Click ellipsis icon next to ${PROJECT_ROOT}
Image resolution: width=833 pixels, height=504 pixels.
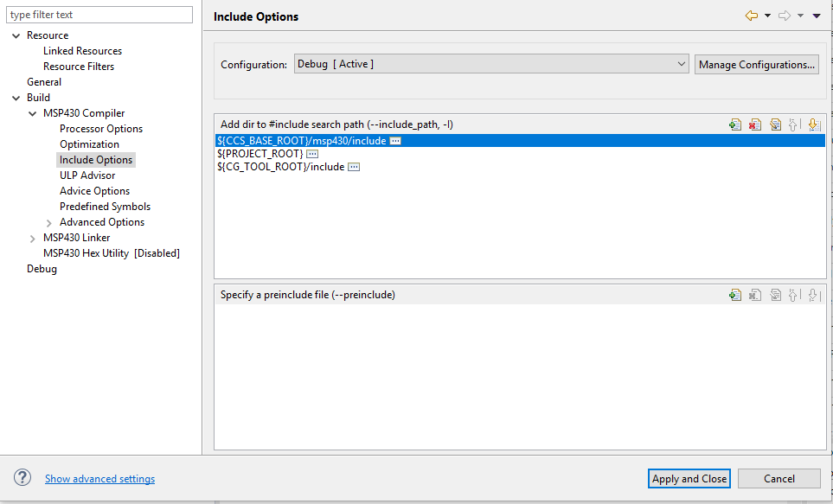pos(312,154)
